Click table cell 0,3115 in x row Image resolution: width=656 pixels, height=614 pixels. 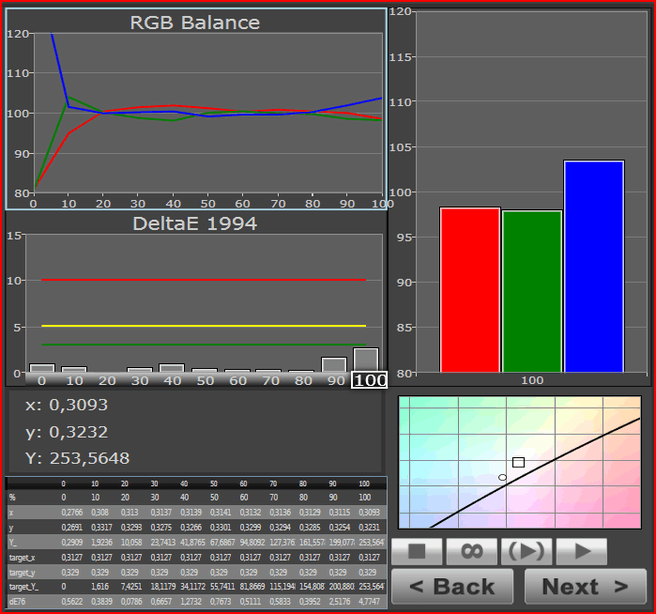point(339,512)
